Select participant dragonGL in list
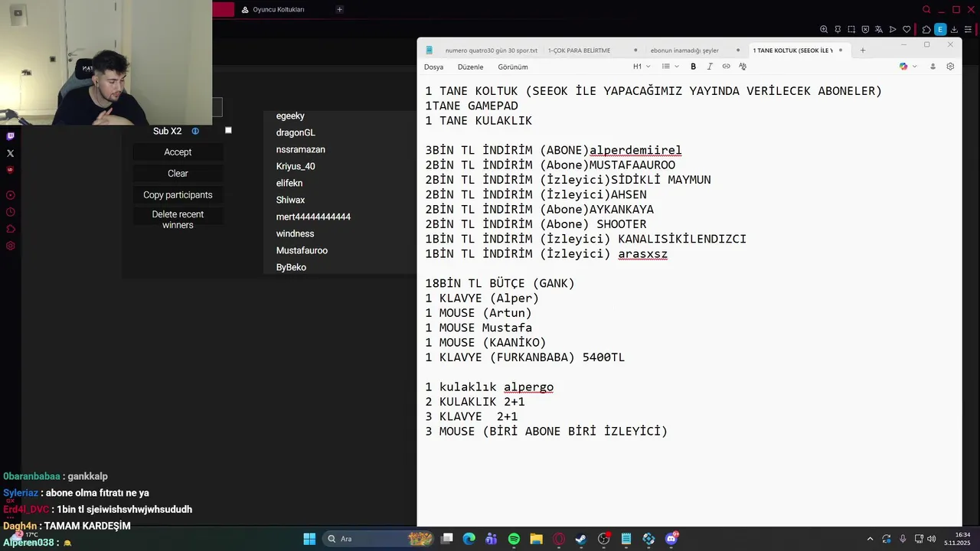Image resolution: width=980 pixels, height=551 pixels. [296, 133]
